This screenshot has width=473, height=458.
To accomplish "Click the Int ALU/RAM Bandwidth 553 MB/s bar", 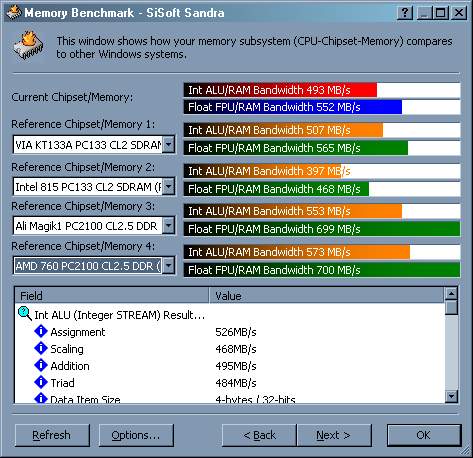I will coord(322,211).
